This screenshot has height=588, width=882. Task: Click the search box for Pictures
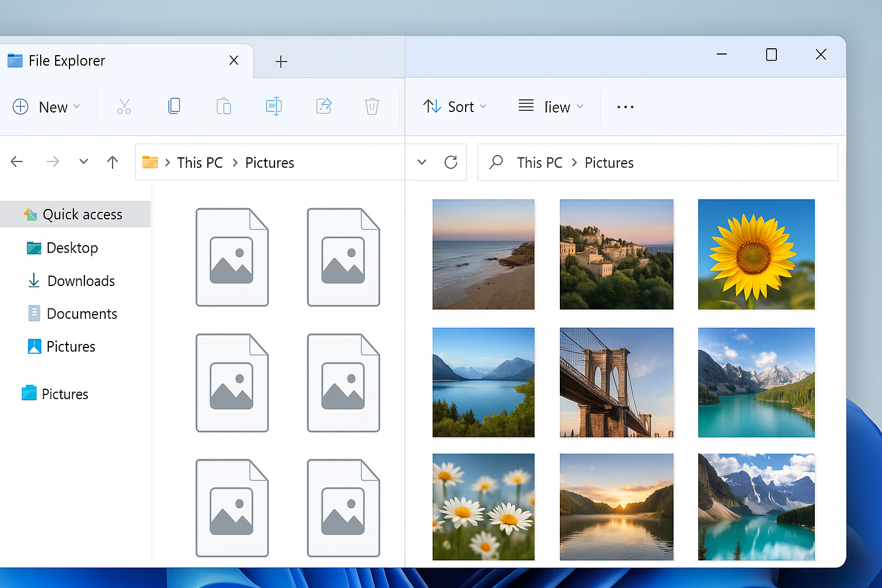[657, 163]
